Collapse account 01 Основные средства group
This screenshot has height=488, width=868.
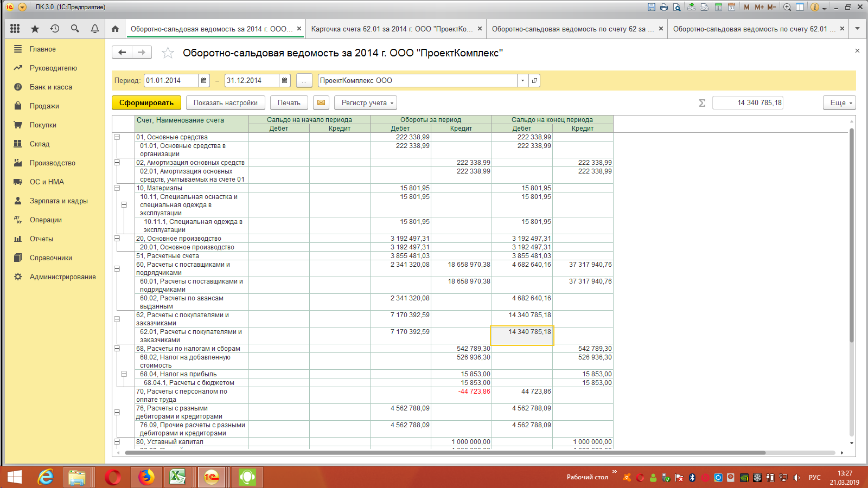click(x=117, y=137)
